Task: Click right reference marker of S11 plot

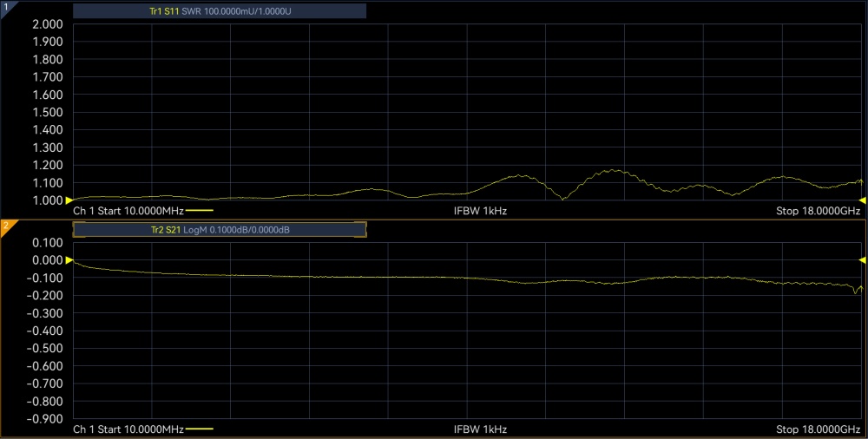Action: pos(861,200)
